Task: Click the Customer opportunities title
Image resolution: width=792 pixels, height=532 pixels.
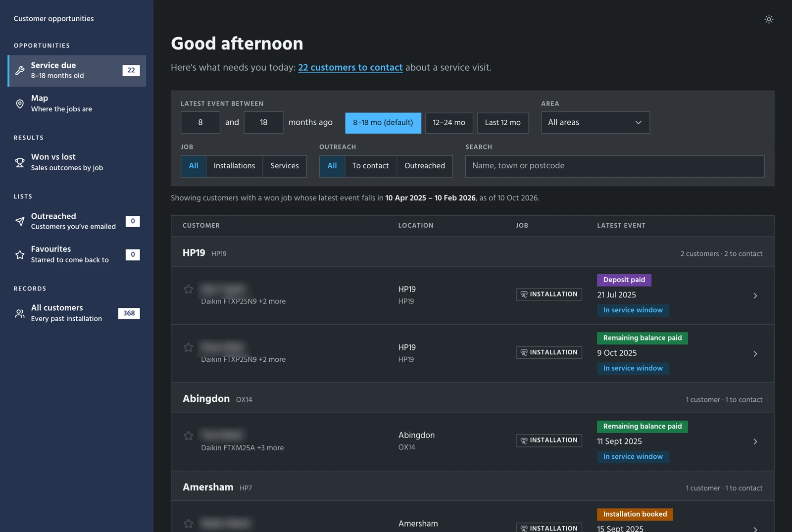Action: 53,19
